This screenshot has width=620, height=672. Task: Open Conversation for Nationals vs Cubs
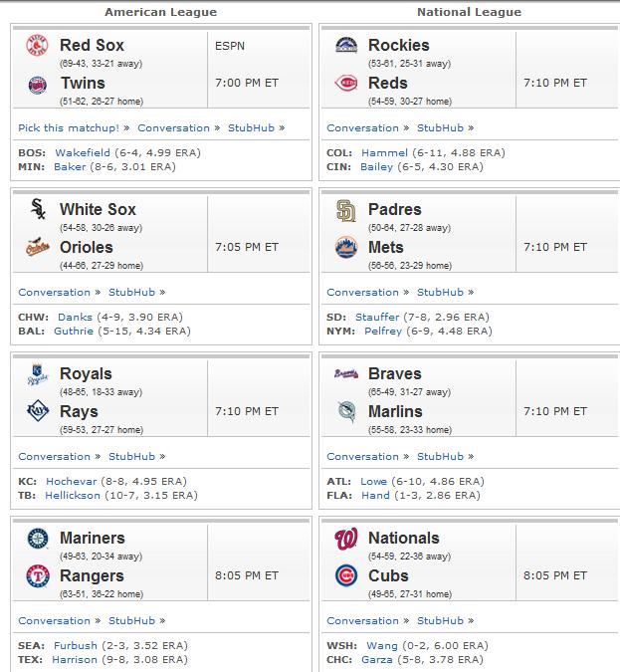tap(362, 620)
